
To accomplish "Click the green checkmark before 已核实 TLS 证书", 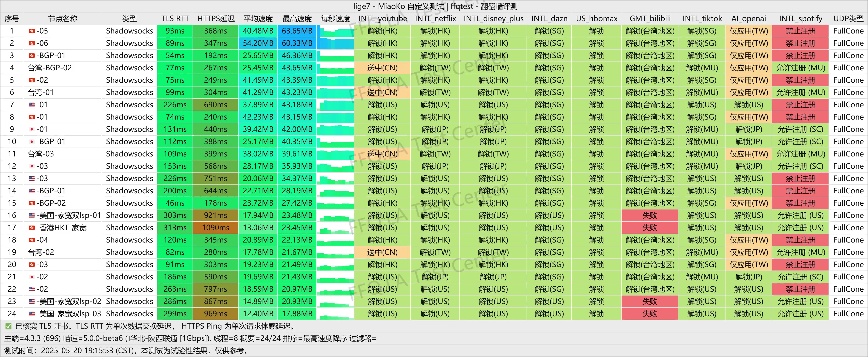I will coord(8,326).
